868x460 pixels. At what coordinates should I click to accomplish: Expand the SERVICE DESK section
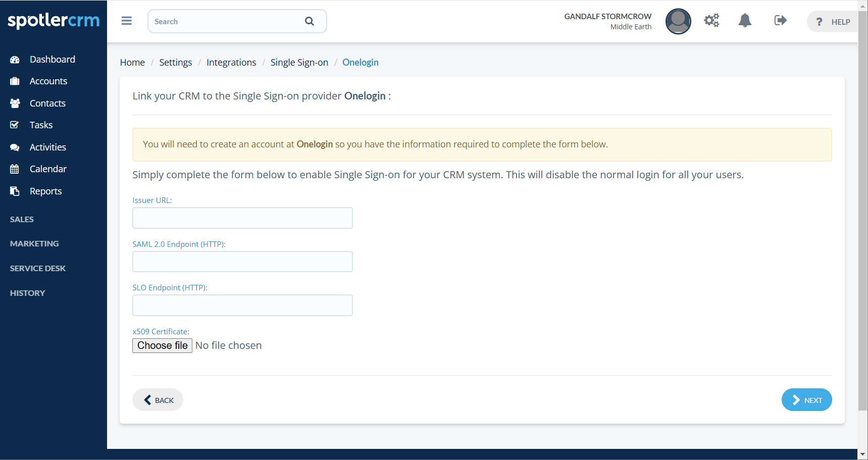pos(38,269)
